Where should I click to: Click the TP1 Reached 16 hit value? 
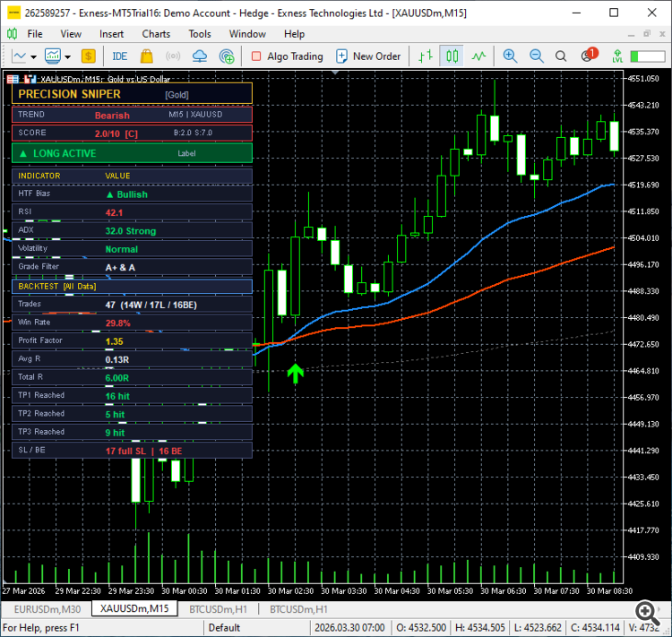click(x=117, y=396)
